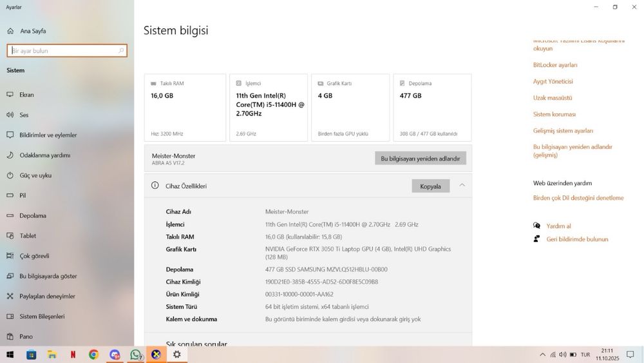The height and width of the screenshot is (363, 644).
Task: Click the Depolama sidebar icon
Action: point(10,215)
